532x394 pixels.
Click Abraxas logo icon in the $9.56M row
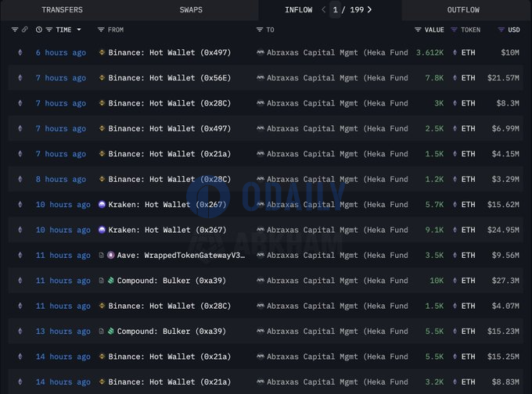point(261,255)
